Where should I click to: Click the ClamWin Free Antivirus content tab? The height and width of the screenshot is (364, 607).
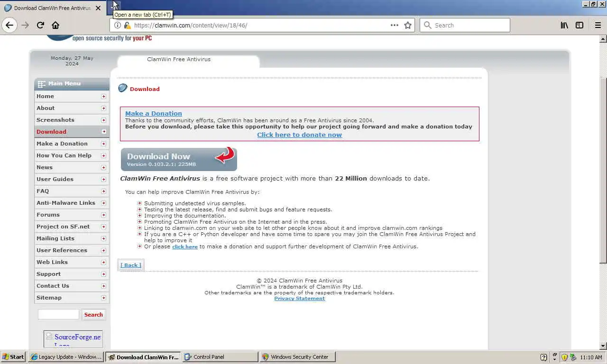coord(179,59)
